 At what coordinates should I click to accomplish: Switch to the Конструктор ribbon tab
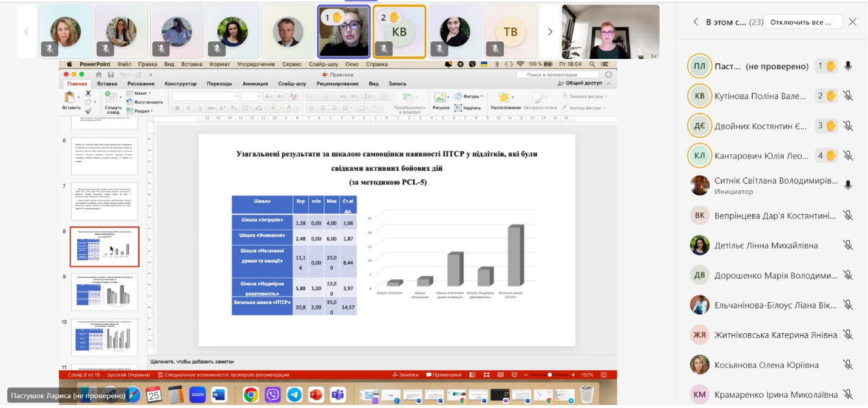180,84
